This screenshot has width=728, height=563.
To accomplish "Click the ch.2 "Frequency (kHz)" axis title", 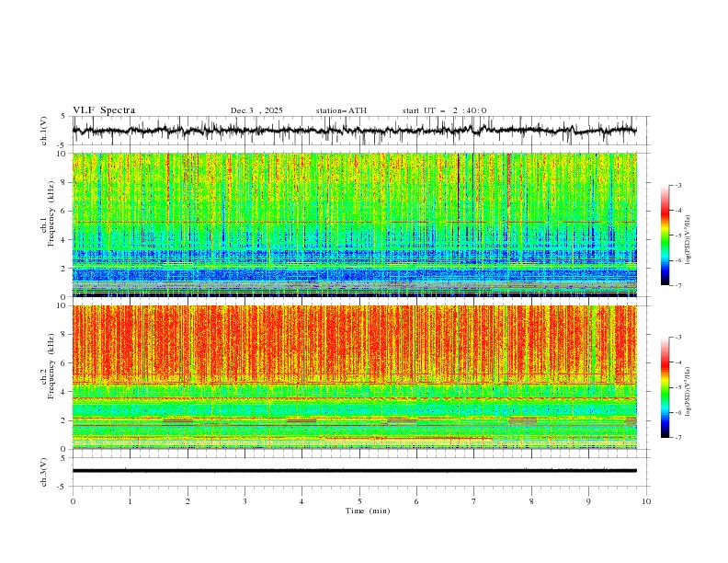I will tap(51, 366).
